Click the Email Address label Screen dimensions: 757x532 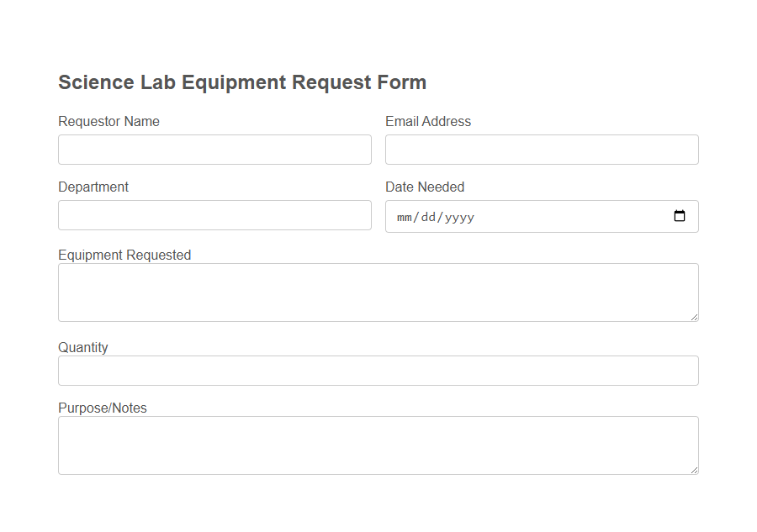(428, 121)
